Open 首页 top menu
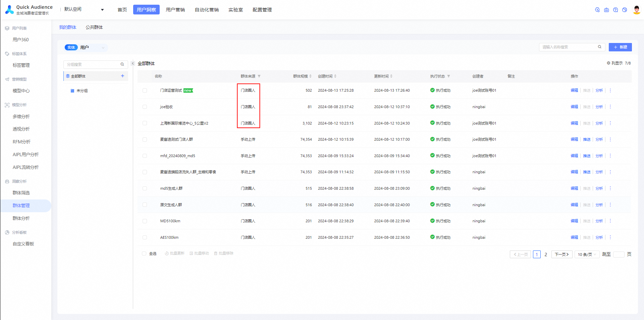 click(122, 10)
